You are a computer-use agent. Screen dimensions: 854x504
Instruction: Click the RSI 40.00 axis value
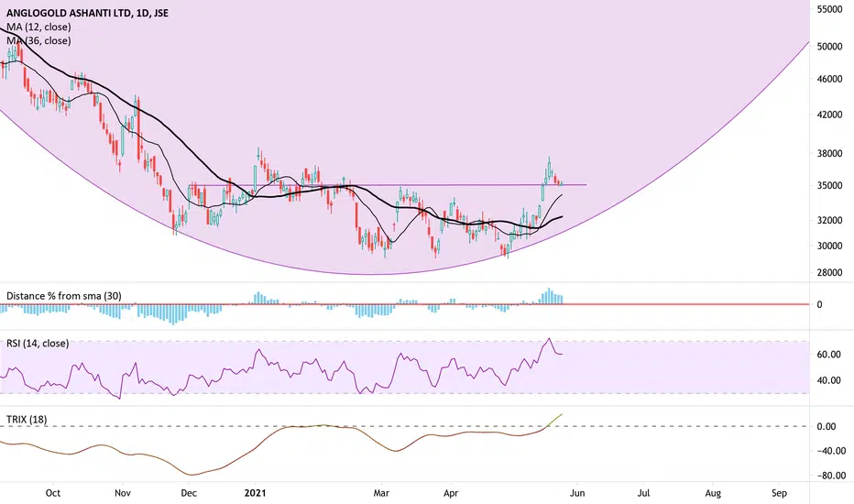click(x=829, y=380)
